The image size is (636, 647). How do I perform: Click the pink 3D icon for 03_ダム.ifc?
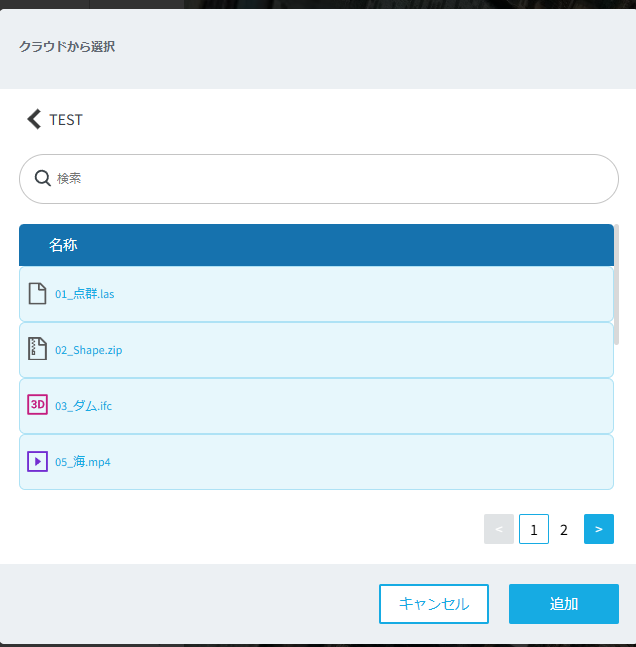38,405
